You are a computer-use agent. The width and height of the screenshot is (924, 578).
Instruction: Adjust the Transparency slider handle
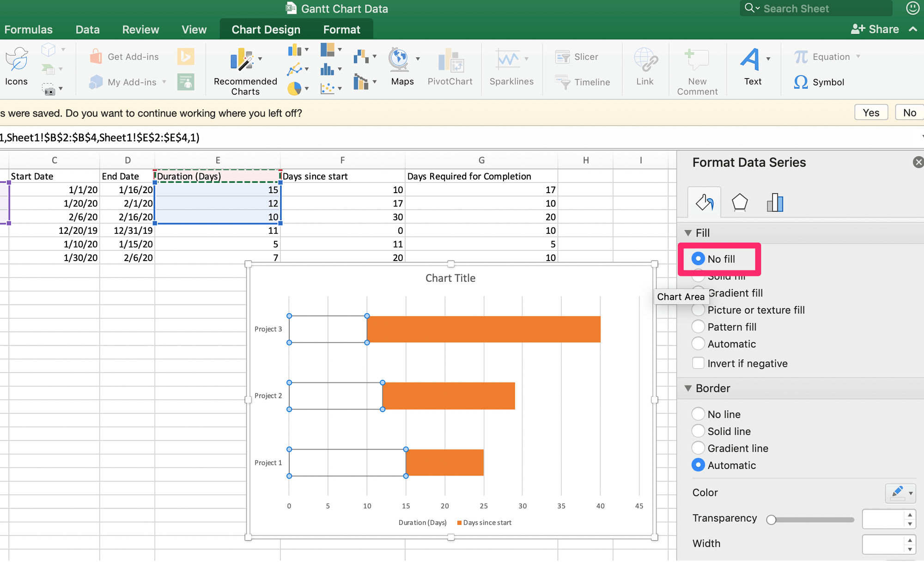click(x=771, y=520)
